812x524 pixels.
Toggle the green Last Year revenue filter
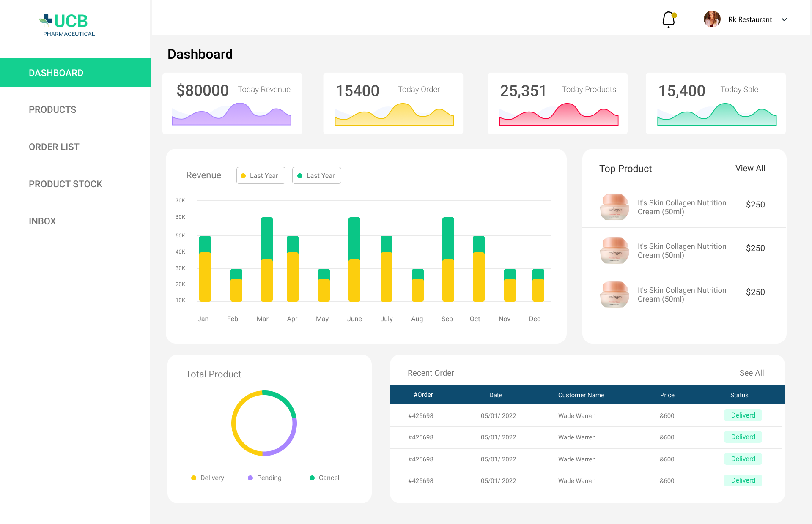tap(316, 175)
